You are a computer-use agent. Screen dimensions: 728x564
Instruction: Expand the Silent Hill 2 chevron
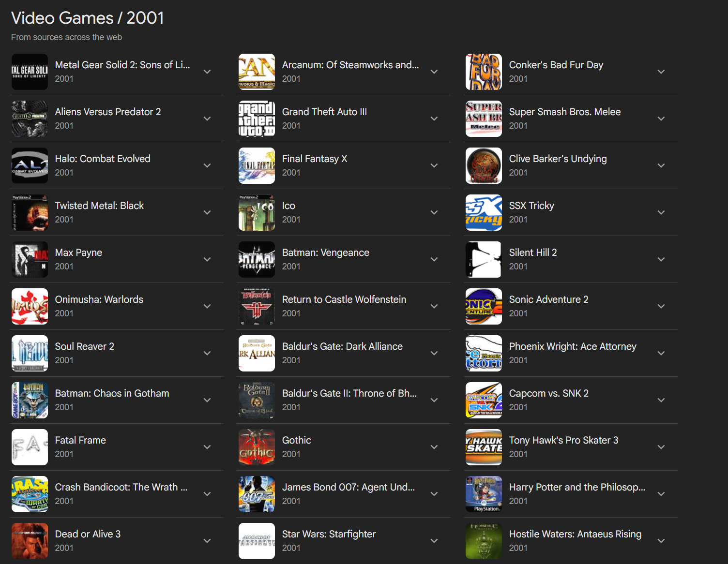[661, 259]
